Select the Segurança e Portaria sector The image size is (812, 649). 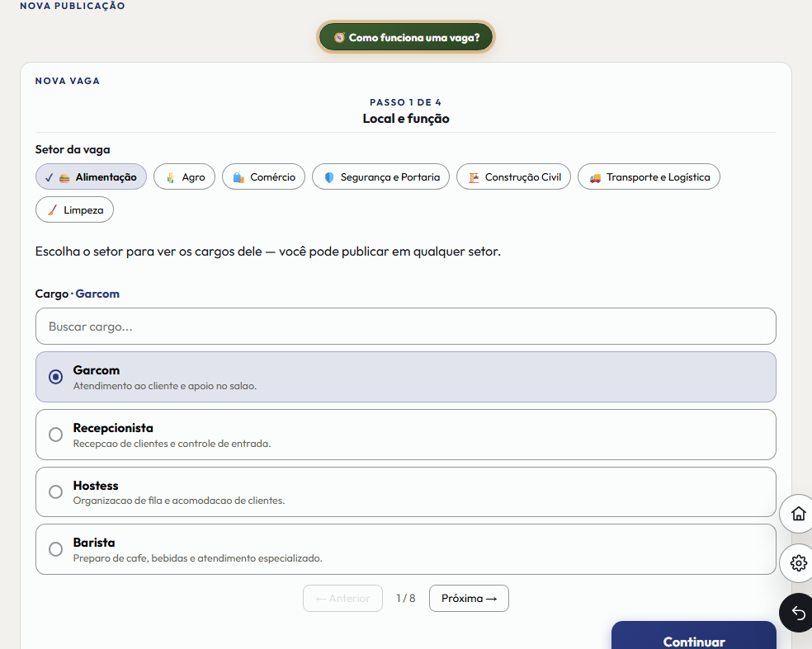click(x=380, y=177)
